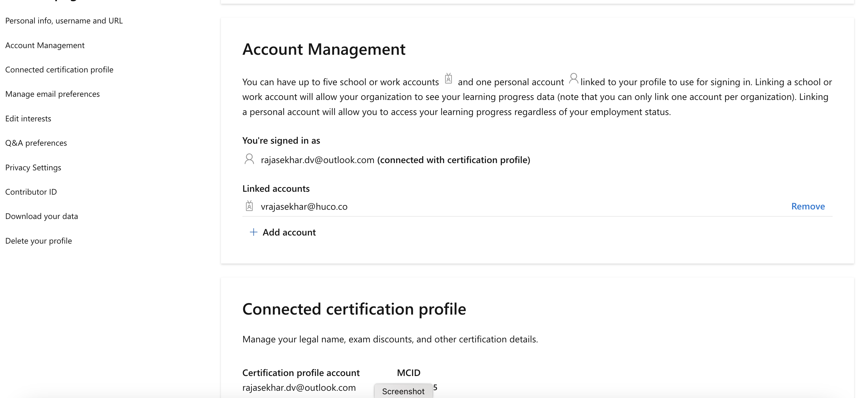The width and height of the screenshot is (868, 398).
Task: Jump to Contributor ID section
Action: point(31,192)
